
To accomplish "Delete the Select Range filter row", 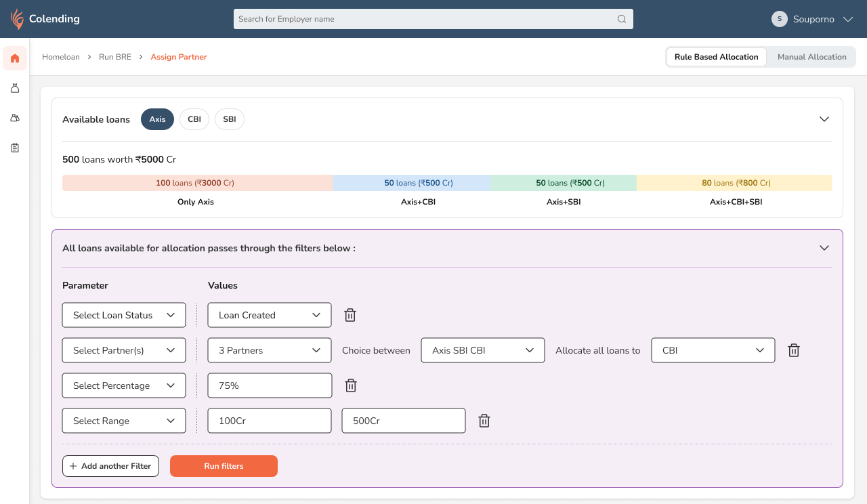I will click(x=484, y=421).
